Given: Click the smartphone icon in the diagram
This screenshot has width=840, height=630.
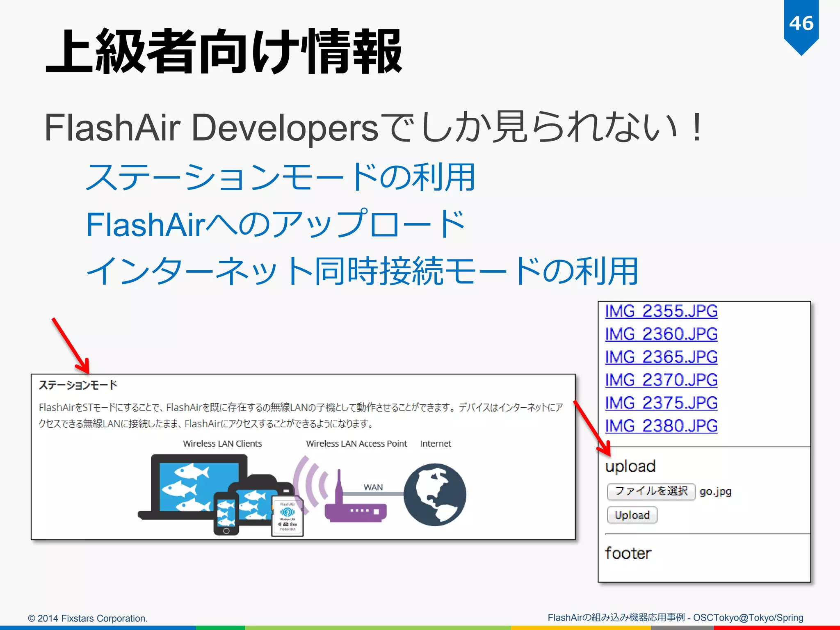Looking at the screenshot, I should (226, 514).
